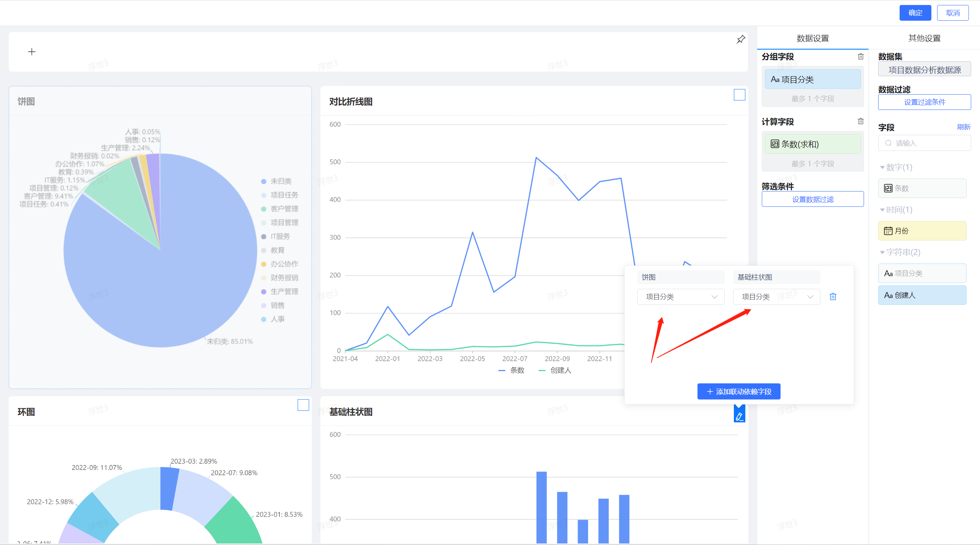Delete the 分组字段 group field via the trash icon

click(861, 57)
